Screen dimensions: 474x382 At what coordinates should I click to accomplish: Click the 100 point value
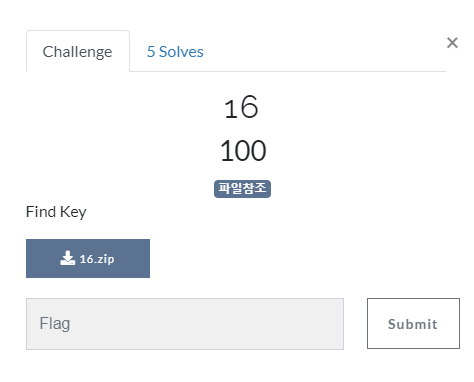pos(243,151)
